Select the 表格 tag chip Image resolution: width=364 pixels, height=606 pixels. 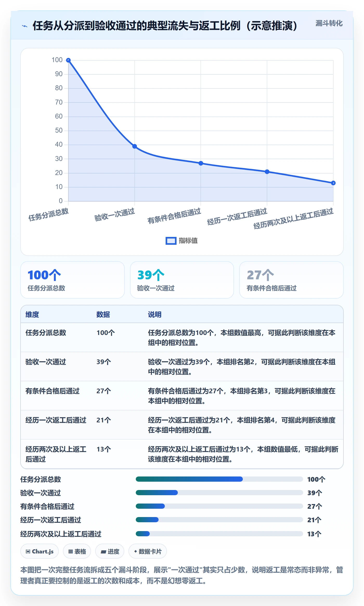tap(77, 551)
